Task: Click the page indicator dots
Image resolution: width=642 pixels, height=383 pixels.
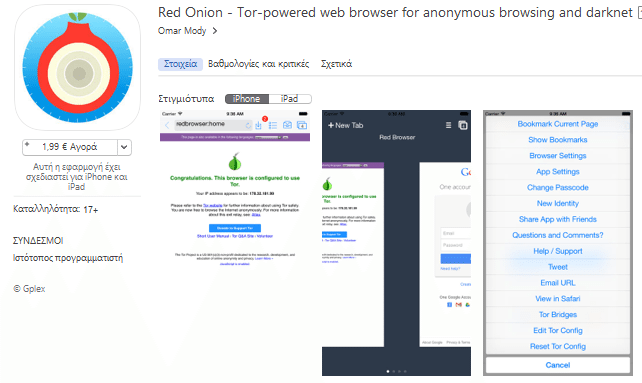Action: click(396, 371)
